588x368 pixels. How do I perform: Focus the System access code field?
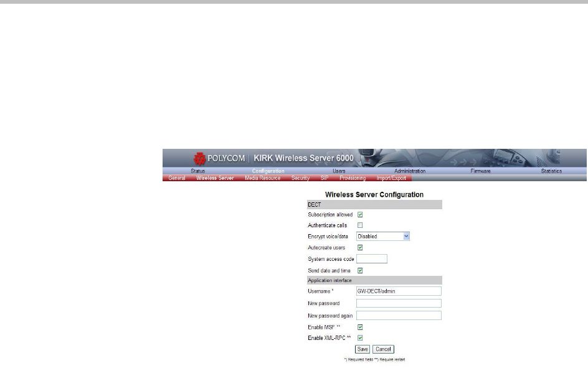[x=372, y=259]
